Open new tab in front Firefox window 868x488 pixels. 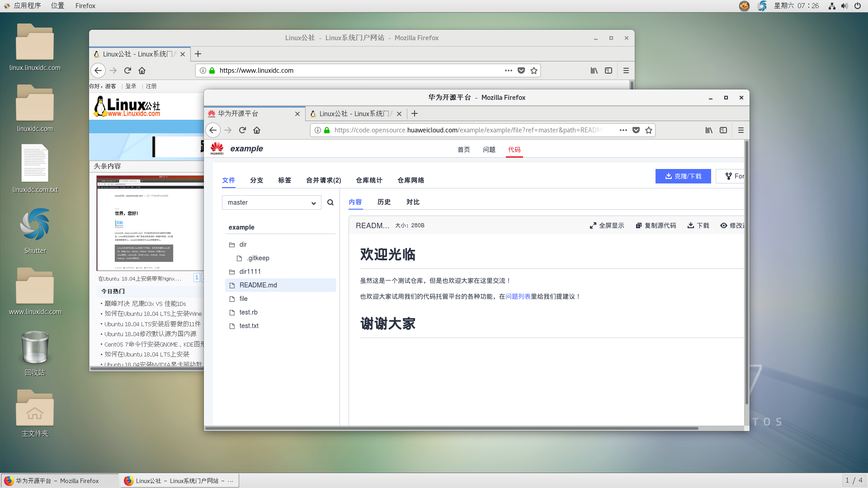(x=415, y=113)
